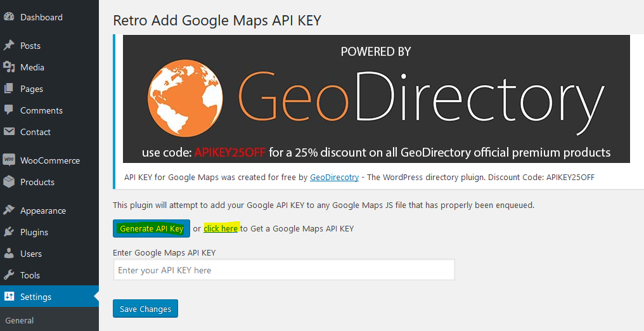Click the Save Changes button
This screenshot has height=331, width=644.
pos(145,309)
